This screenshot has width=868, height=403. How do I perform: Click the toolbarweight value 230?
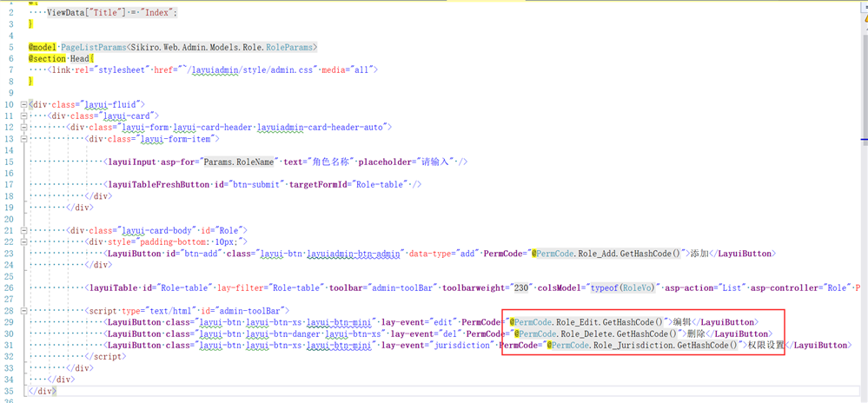point(521,287)
